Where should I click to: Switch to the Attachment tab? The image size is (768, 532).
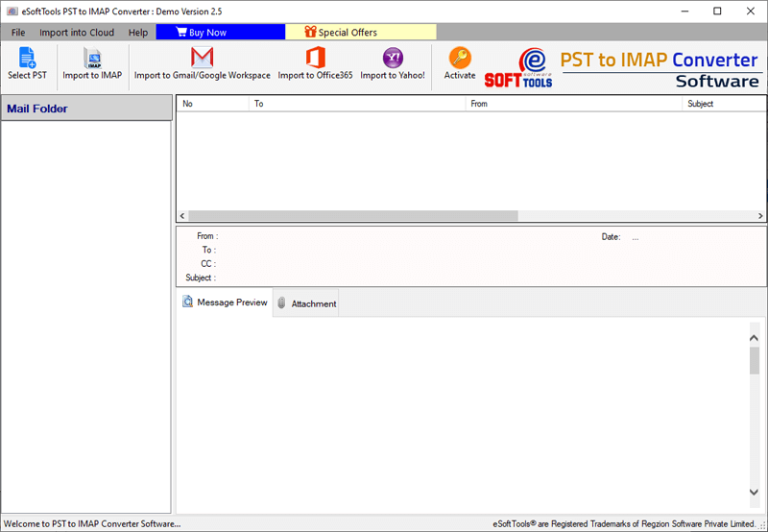coord(305,303)
